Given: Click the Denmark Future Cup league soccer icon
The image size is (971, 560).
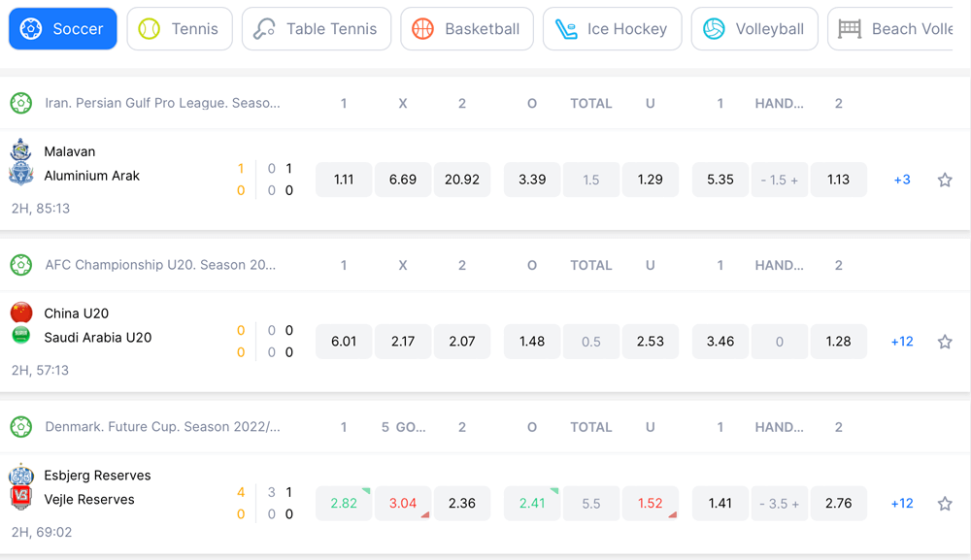Looking at the screenshot, I should pos(21,427).
